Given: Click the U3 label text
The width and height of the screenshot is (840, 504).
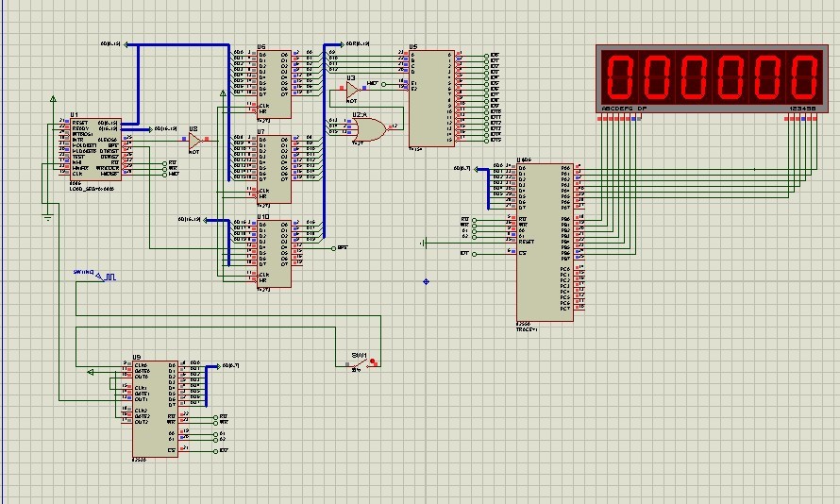Looking at the screenshot, I should tap(351, 78).
